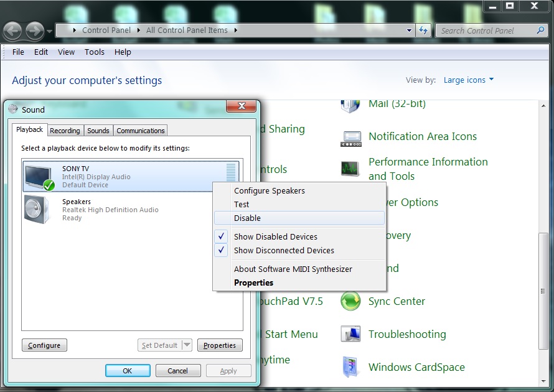Screen dimensions: 554x392
Task: Click the Configure button
Action: (44, 345)
